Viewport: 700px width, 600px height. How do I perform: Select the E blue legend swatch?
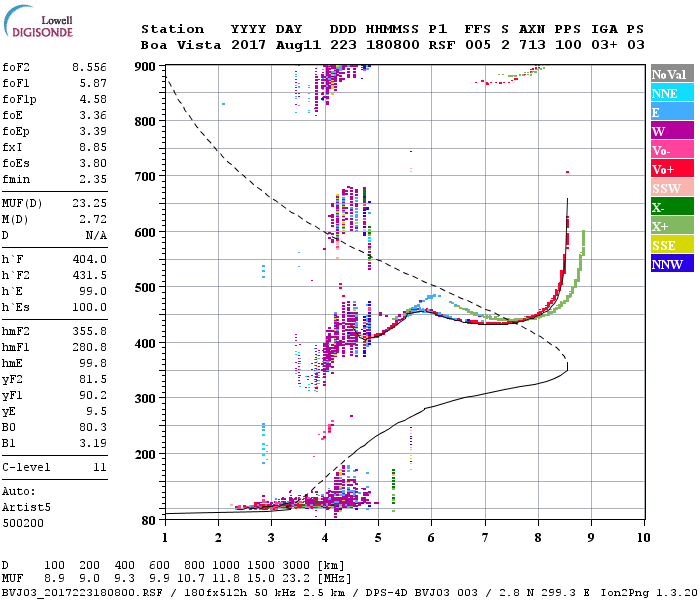[672, 112]
